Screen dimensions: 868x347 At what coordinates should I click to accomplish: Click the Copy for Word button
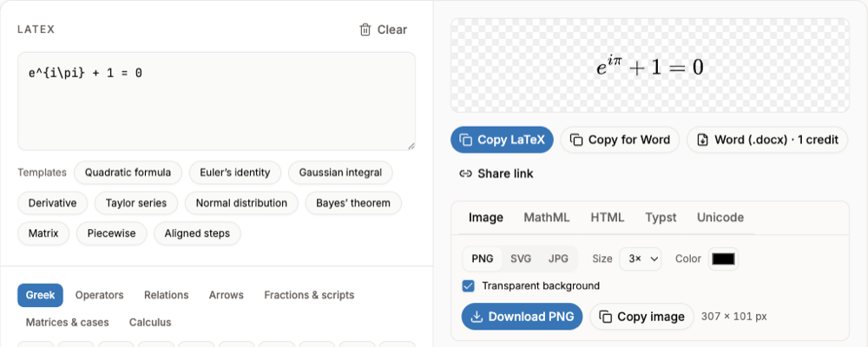pyautogui.click(x=620, y=140)
